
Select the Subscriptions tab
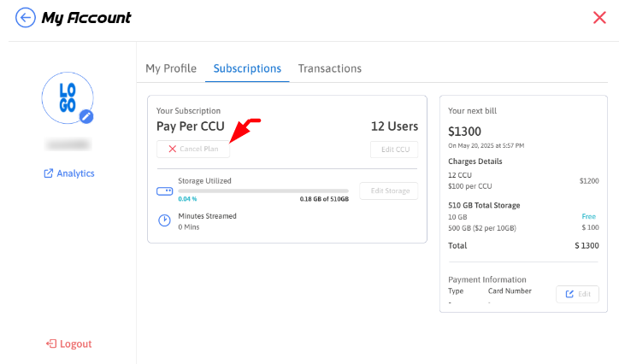[247, 68]
